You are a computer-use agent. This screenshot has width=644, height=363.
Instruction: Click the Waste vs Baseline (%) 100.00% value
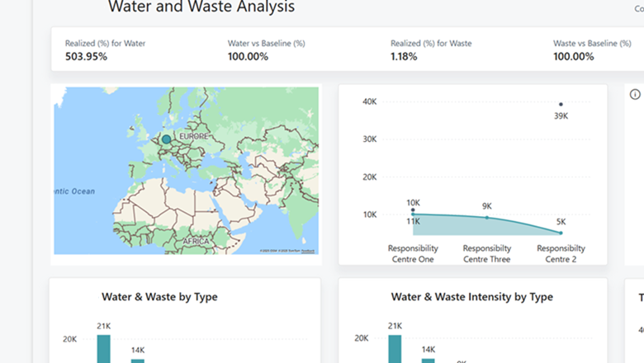coord(573,57)
